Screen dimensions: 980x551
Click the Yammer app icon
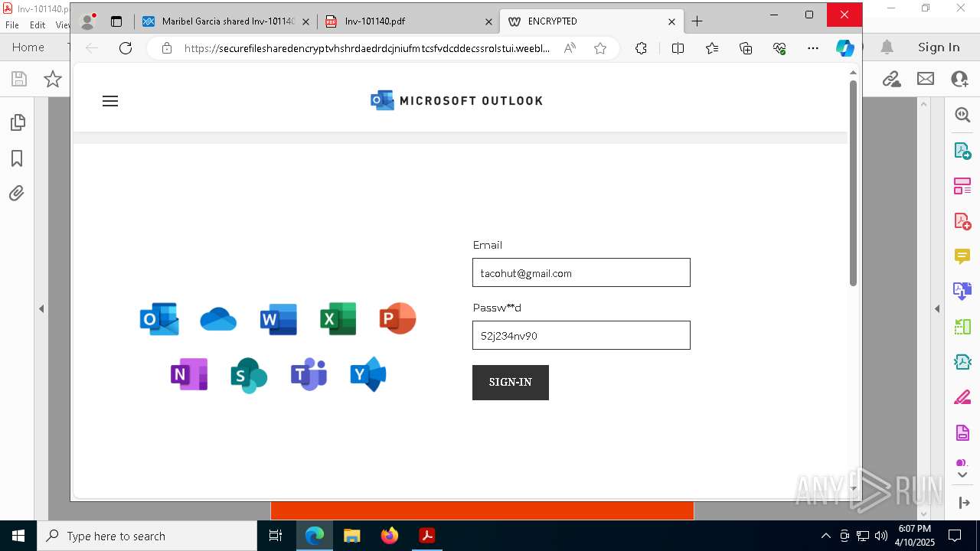(368, 374)
